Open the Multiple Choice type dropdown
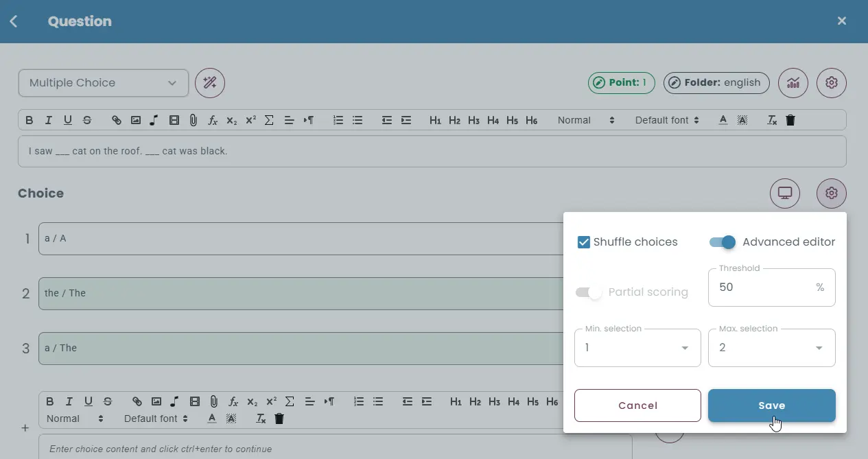Screen dimensions: 868x459 [103, 83]
